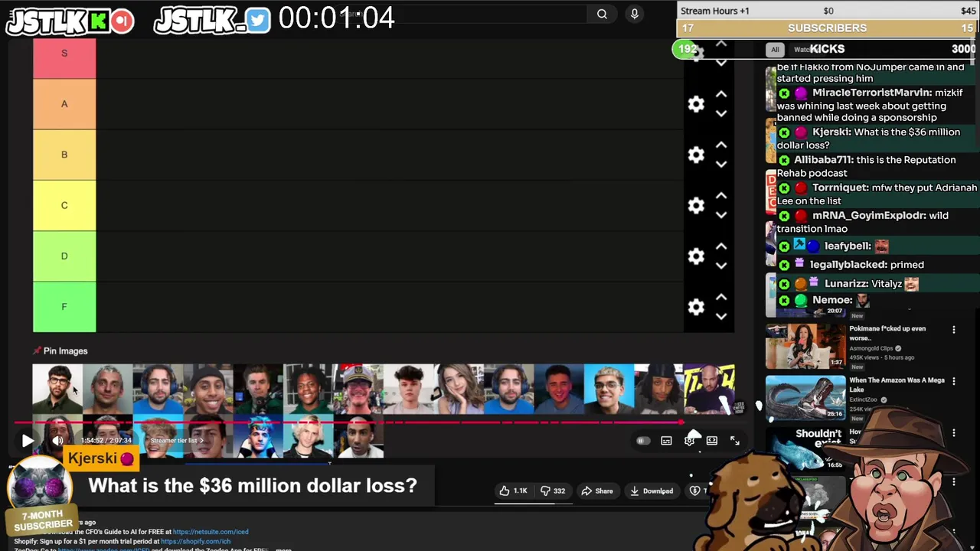Click the voice search microphone icon

click(634, 14)
